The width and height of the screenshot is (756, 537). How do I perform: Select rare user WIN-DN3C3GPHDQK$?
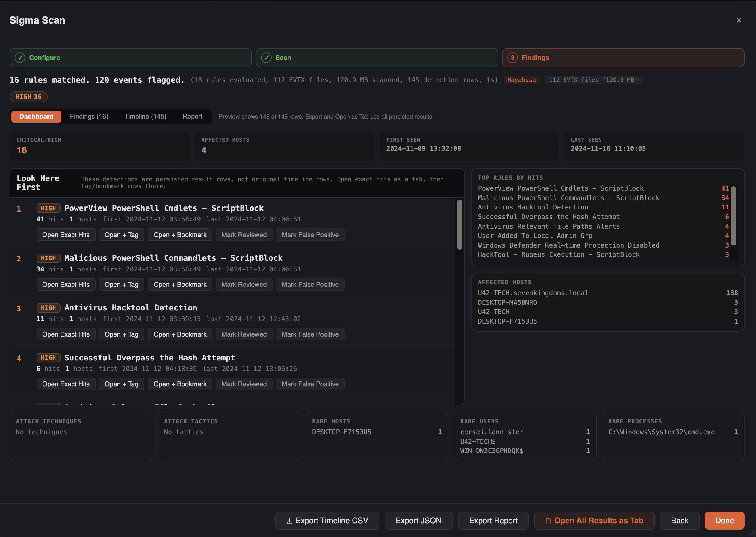(525, 451)
